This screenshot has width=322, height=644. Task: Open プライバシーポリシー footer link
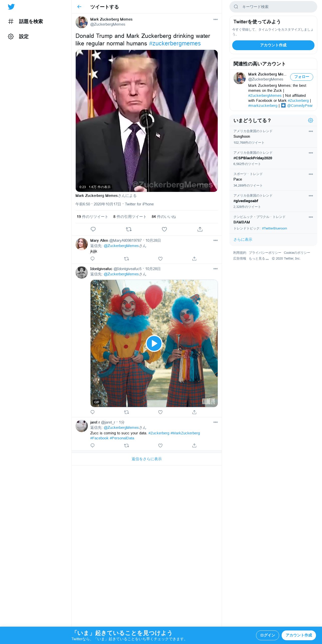pos(265,253)
